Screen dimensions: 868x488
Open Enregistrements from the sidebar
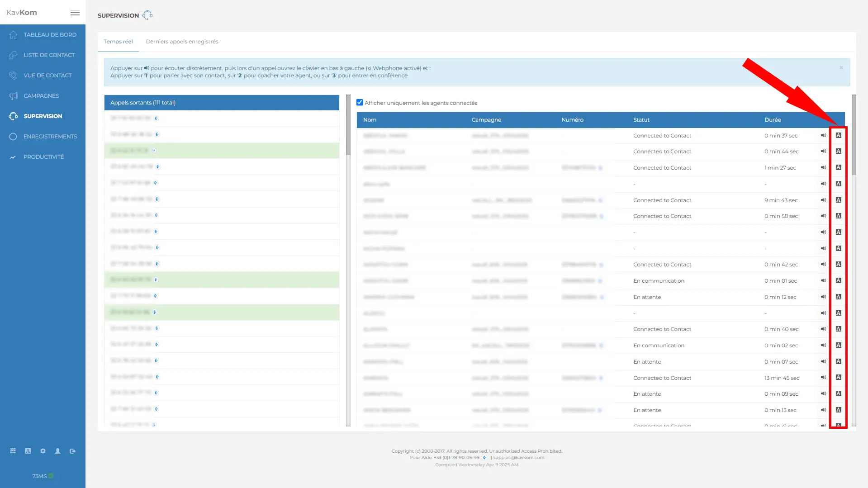click(x=50, y=137)
